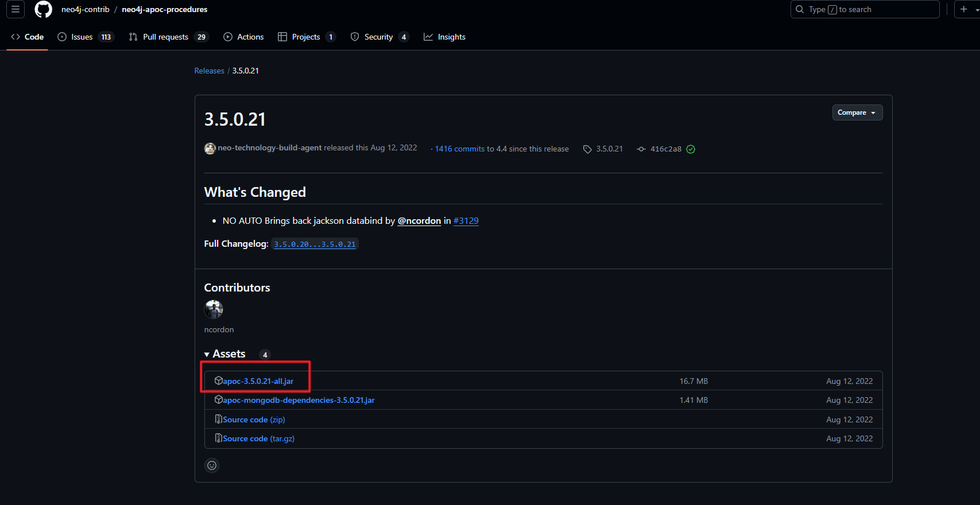The width and height of the screenshot is (980, 505).
Task: Show the green check status details
Action: 691,149
